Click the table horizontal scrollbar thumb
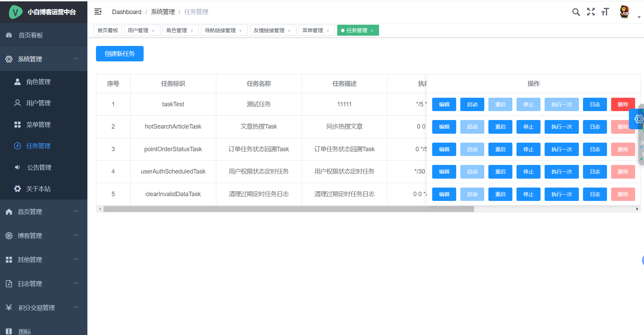 [x=289, y=209]
